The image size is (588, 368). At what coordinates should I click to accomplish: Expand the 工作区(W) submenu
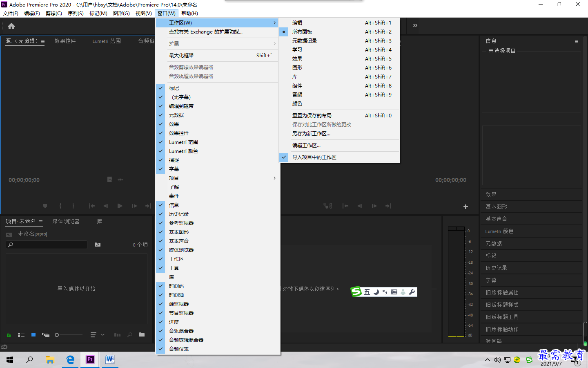[218, 22]
